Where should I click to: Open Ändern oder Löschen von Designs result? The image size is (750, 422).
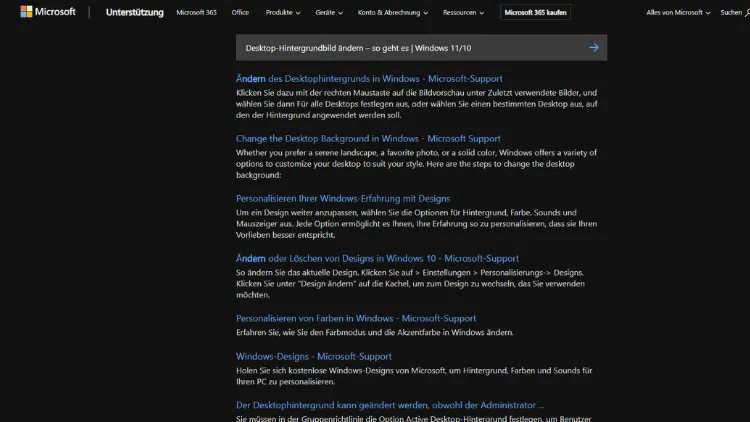point(377,258)
